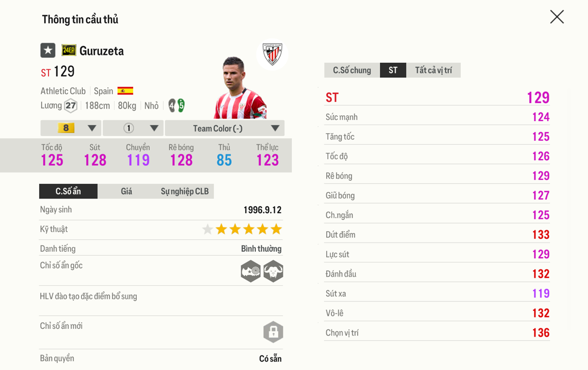588x370 pixels.
Task: Expand the level 1 dropdown
Action: tap(133, 128)
